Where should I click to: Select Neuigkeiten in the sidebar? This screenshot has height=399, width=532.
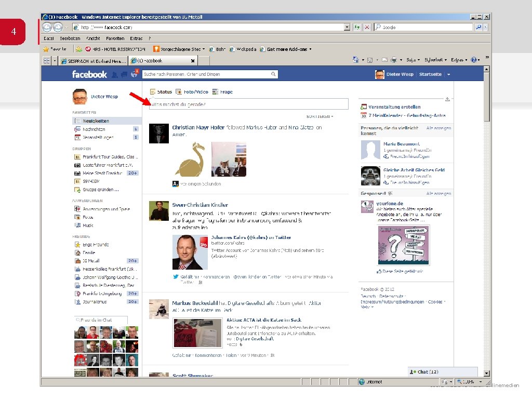[107, 121]
